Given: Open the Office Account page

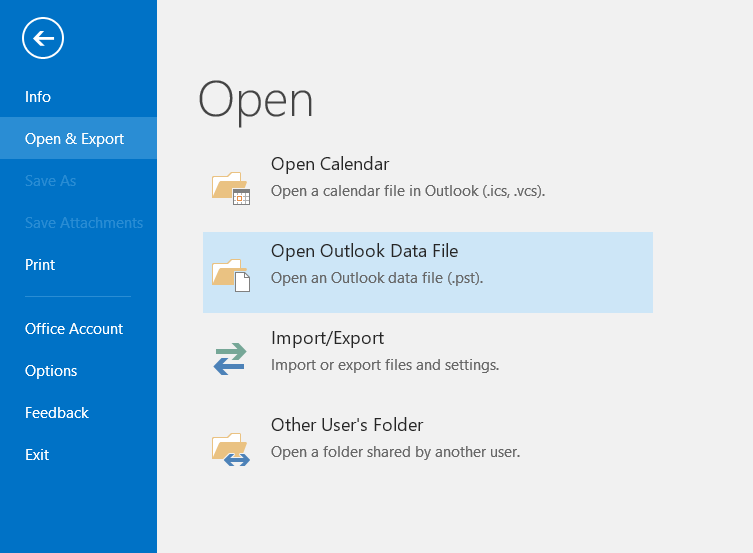Looking at the screenshot, I should (x=74, y=329).
